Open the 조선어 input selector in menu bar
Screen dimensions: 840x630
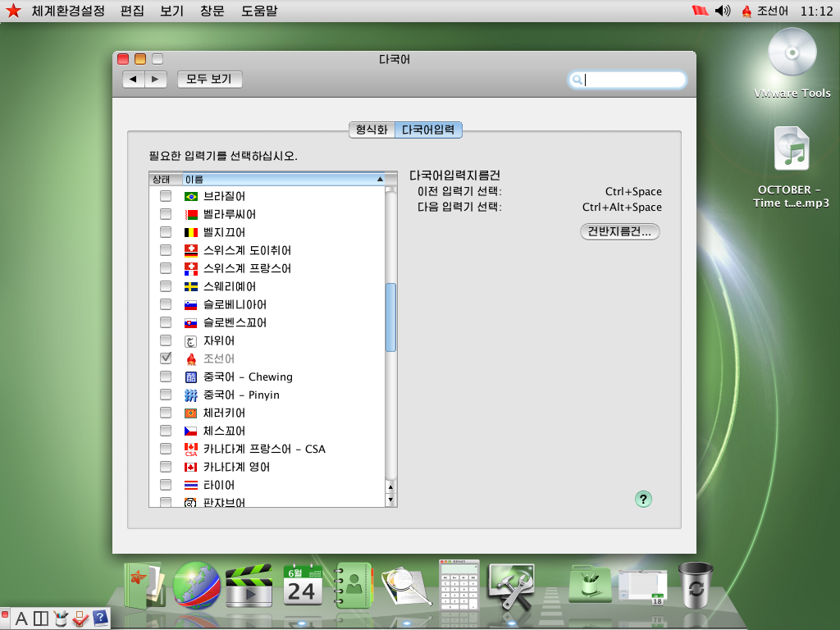[x=764, y=11]
